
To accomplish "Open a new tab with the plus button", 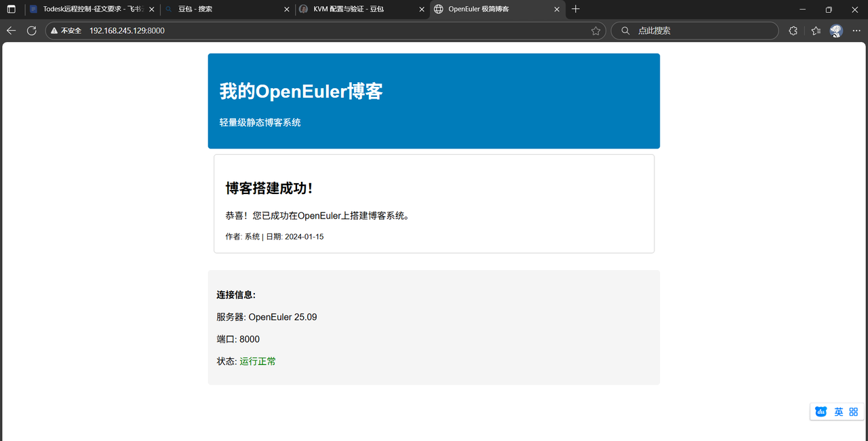I will [576, 9].
